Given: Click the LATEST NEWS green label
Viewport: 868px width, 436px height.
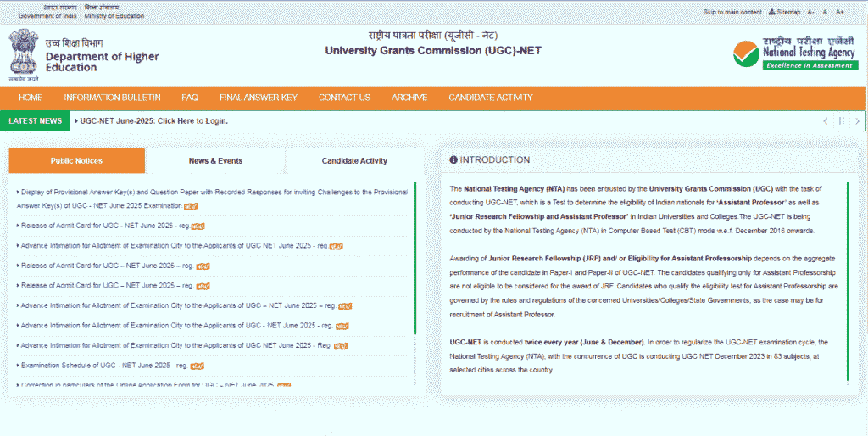Looking at the screenshot, I should coord(36,120).
